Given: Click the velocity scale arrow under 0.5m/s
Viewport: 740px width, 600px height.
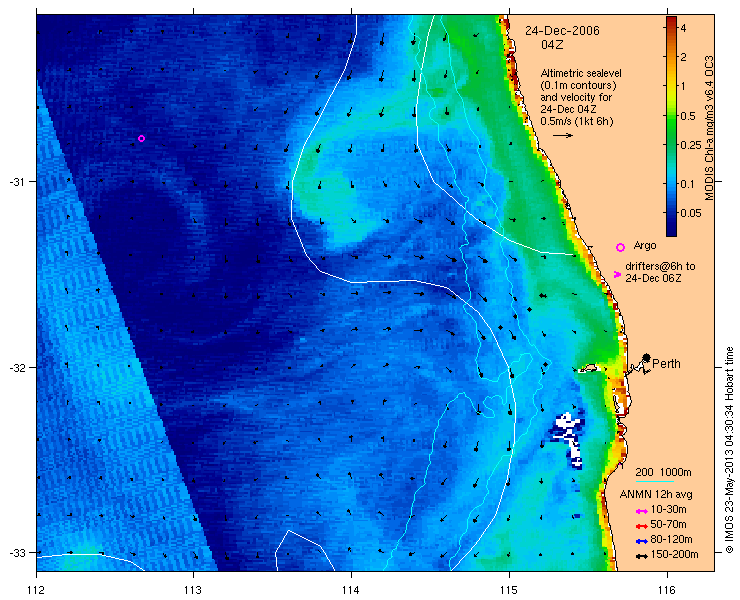Looking at the screenshot, I should click(563, 135).
